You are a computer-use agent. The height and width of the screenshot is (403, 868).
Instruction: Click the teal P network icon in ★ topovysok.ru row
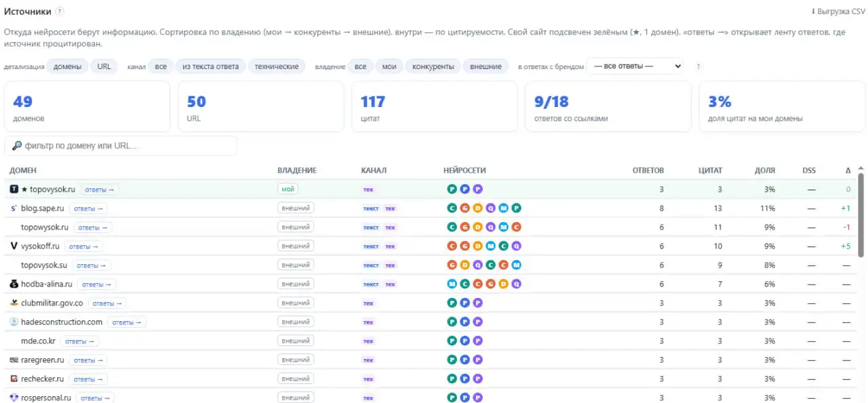tap(452, 189)
